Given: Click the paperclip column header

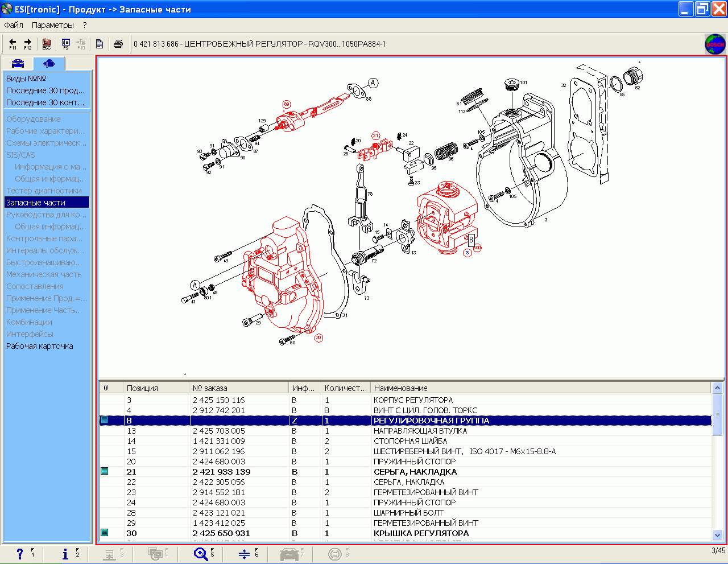Looking at the screenshot, I should click(111, 388).
